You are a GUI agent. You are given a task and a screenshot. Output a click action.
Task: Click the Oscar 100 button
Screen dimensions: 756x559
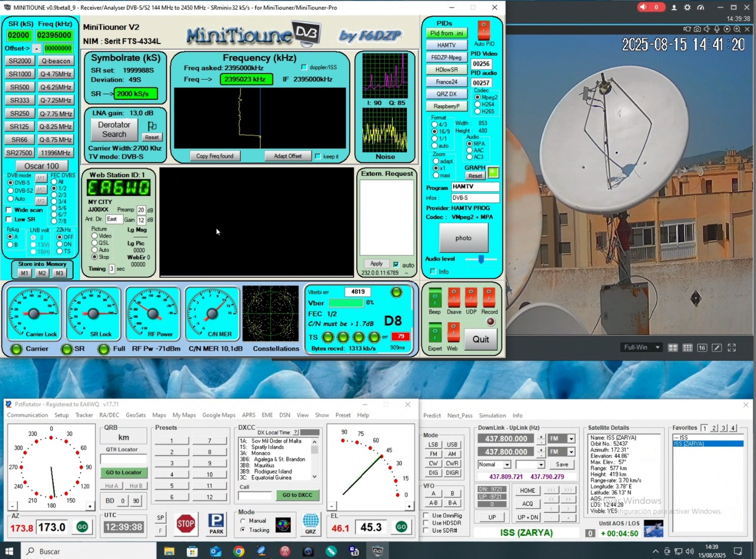point(42,166)
